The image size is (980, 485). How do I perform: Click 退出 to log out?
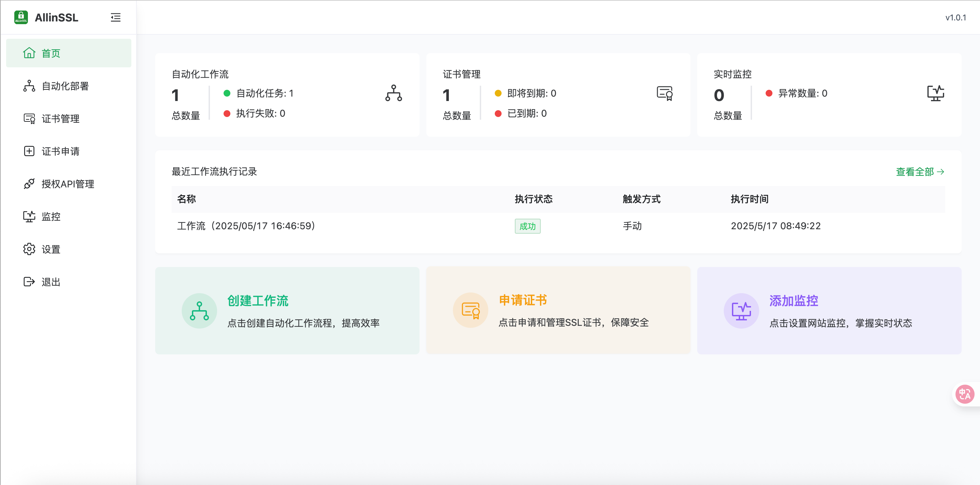[x=51, y=282]
